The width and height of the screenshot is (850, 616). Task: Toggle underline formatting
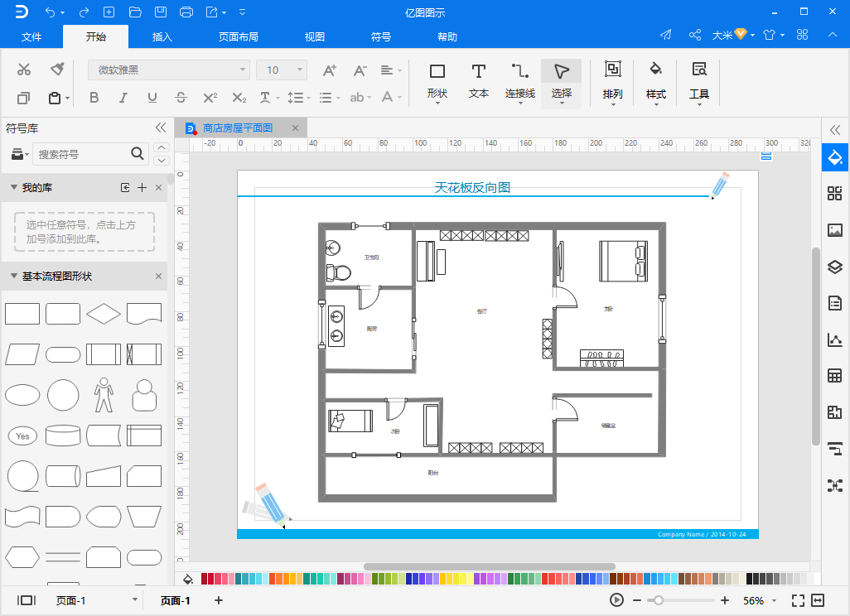(152, 98)
